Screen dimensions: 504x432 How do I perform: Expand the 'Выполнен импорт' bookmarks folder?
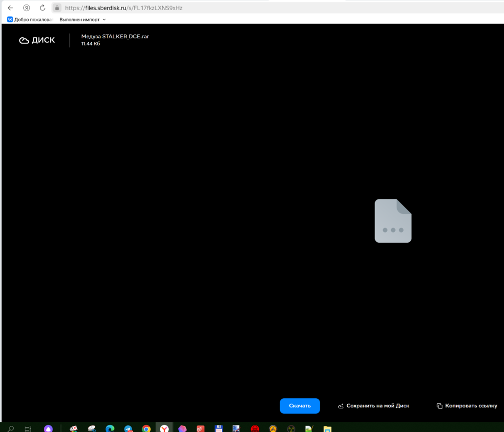(83, 20)
